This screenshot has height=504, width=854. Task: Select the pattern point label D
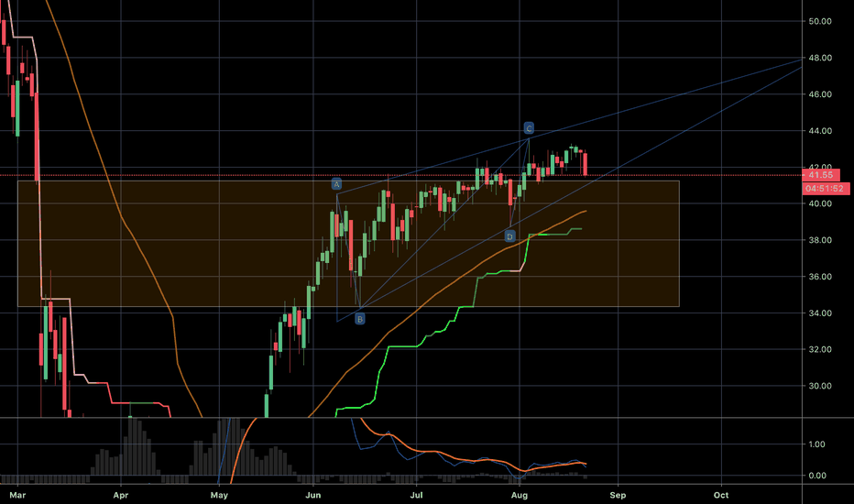(x=509, y=236)
